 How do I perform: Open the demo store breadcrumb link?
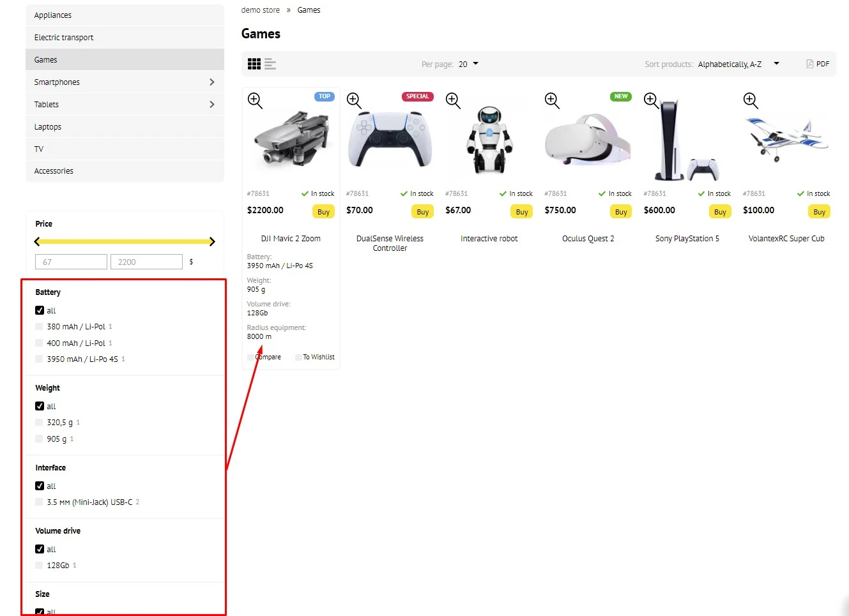[261, 10]
